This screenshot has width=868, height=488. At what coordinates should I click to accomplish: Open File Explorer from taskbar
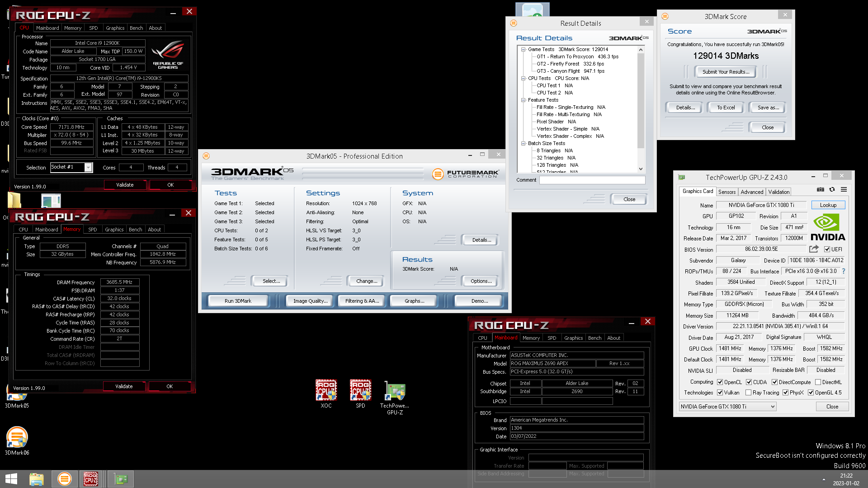(x=36, y=479)
